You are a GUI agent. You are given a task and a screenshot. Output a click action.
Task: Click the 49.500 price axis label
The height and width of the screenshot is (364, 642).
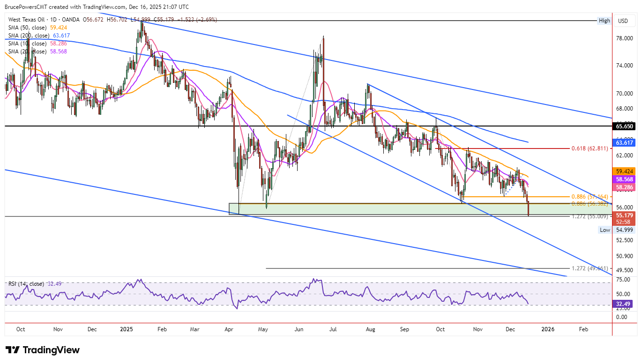626,270
